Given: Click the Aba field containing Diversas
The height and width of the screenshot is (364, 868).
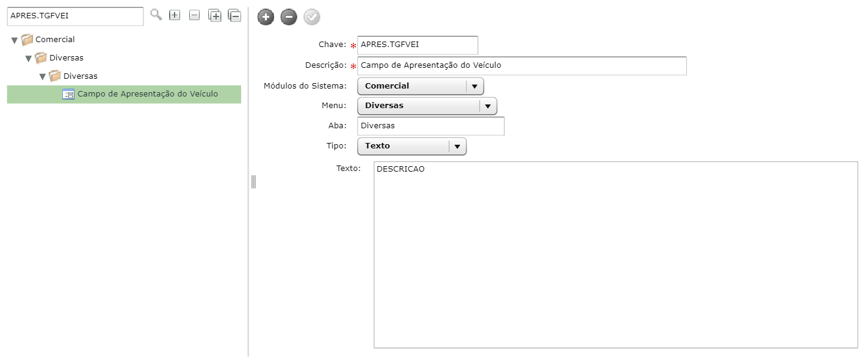Looking at the screenshot, I should tap(431, 126).
